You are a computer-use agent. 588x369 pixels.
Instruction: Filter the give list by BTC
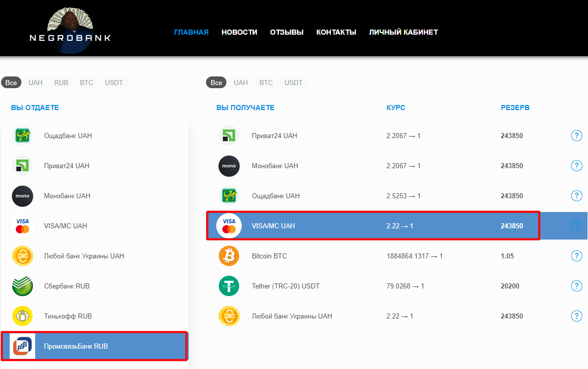[87, 83]
